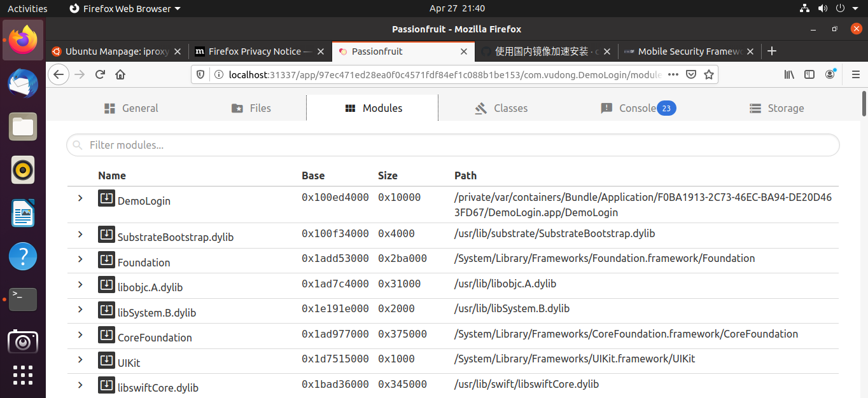The height and width of the screenshot is (398, 868).
Task: Switch to the Classes tab
Action: pos(501,108)
